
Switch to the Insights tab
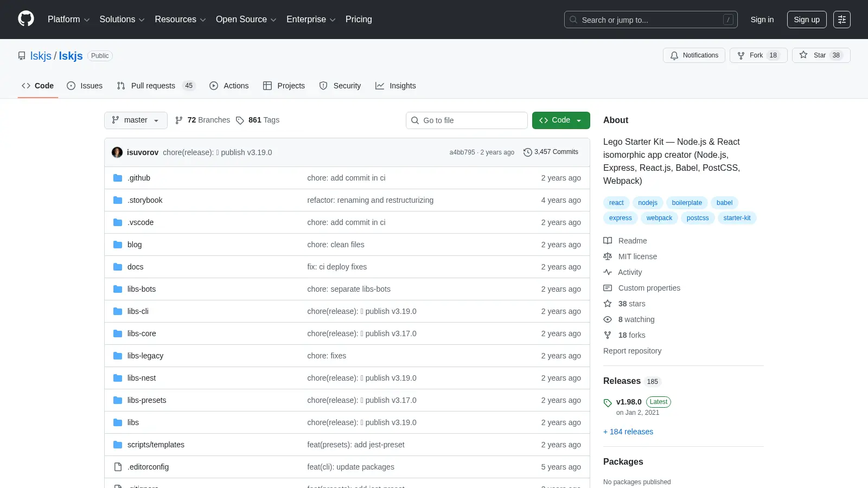coord(395,86)
